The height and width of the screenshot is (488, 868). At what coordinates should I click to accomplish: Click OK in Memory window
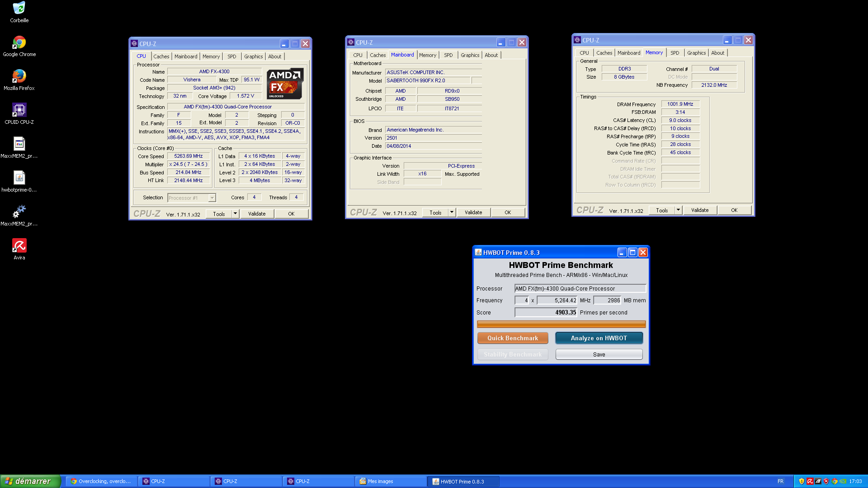tap(734, 210)
